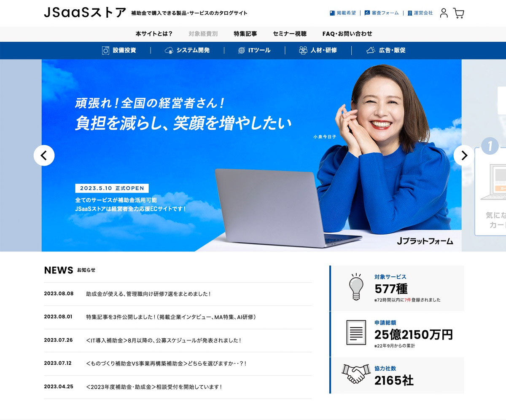Click the ITツール globe icon
This screenshot has width=506, height=420.
[242, 51]
